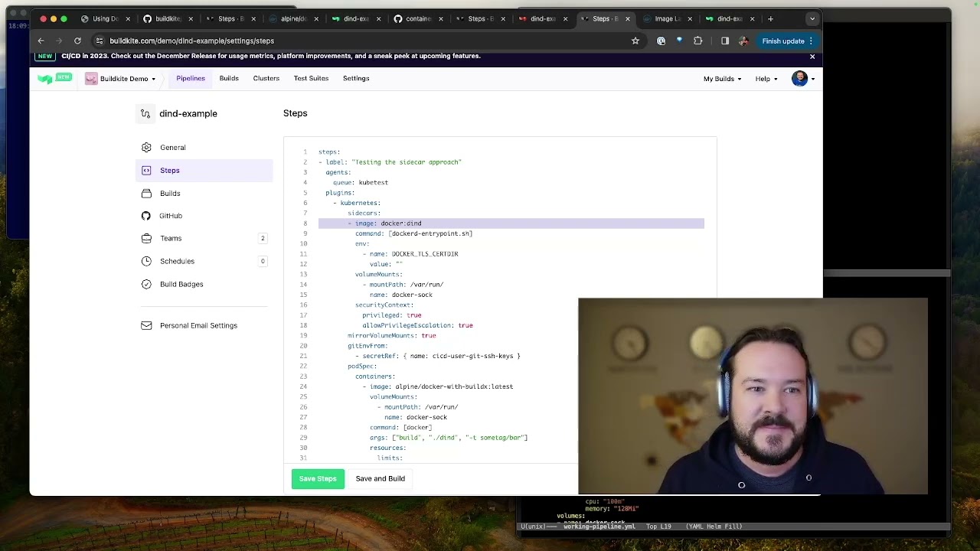Click the browser back arrow
This screenshot has width=980, height=551.
click(41, 41)
